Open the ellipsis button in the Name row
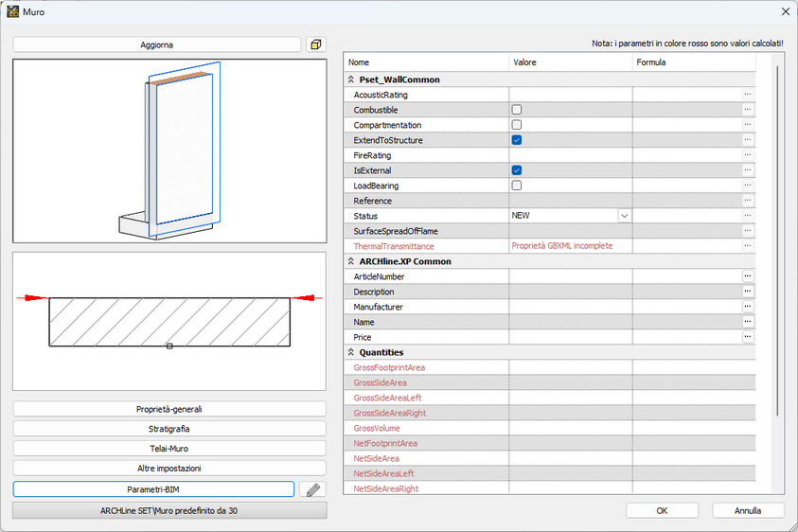 pos(747,322)
